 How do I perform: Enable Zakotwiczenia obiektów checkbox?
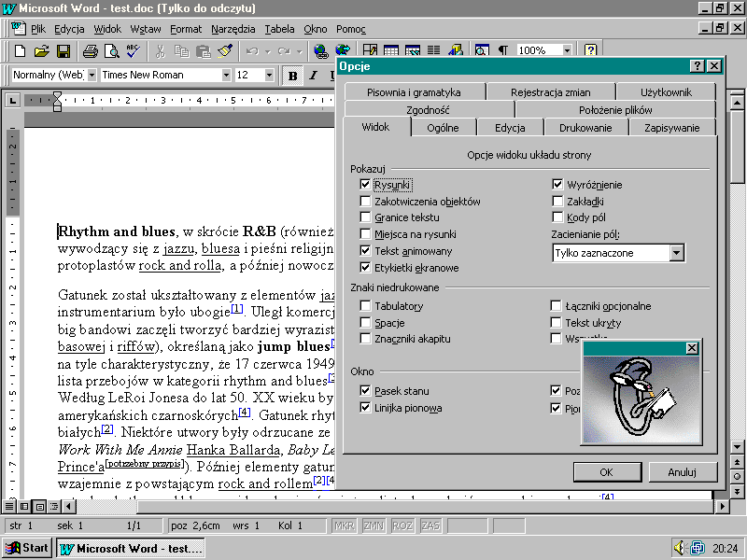point(365,201)
